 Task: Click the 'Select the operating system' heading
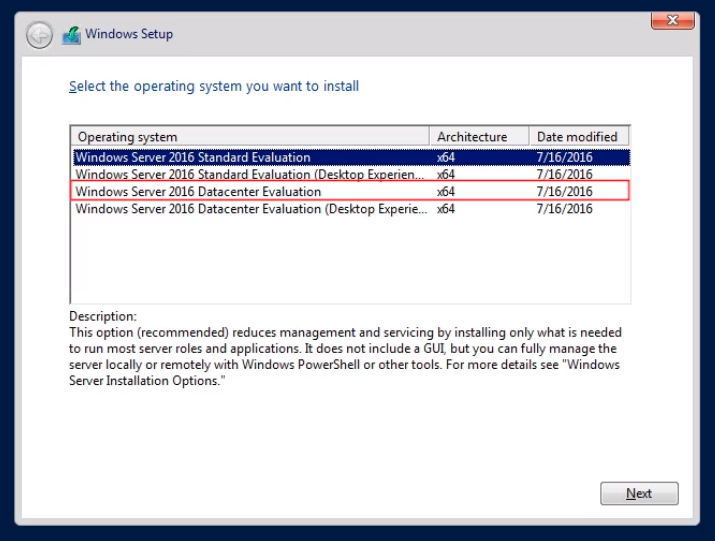pyautogui.click(x=214, y=86)
